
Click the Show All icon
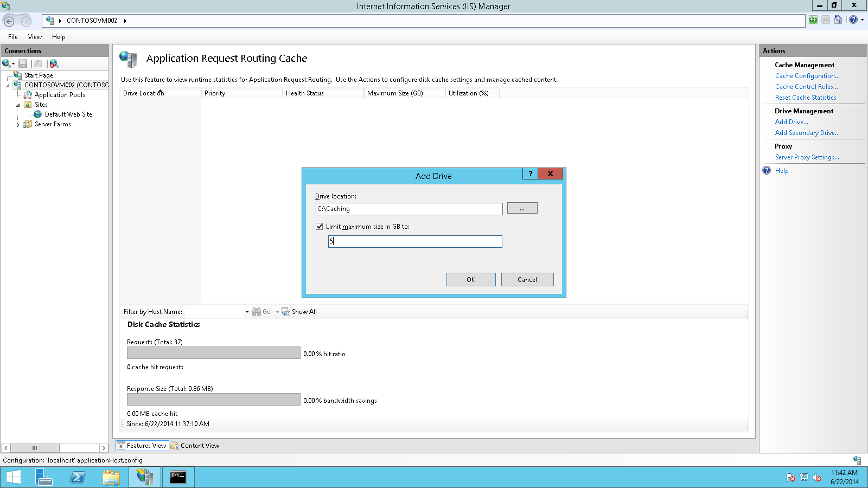coord(286,312)
